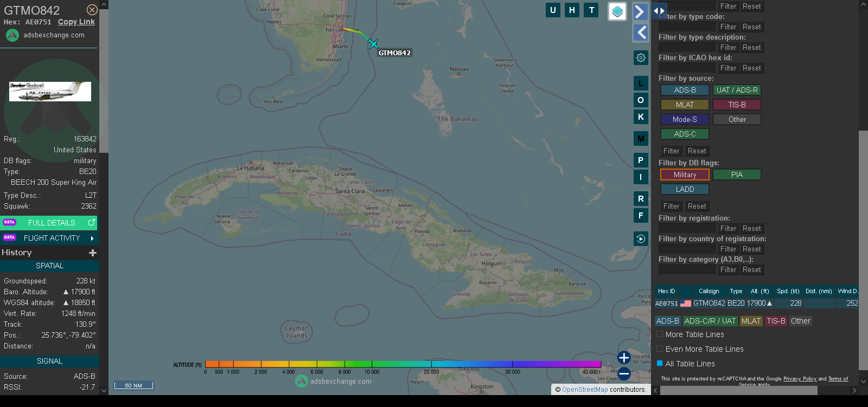Screen dimensions: 868x407
Task: Click the left chevron sidebar button
Action: click(641, 33)
